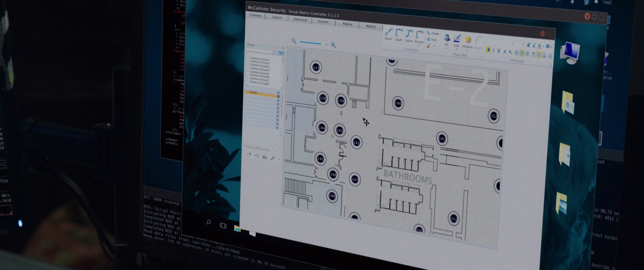Open the Matrix tab
Image resolution: width=644 pixels, height=270 pixels.
[x=347, y=24]
